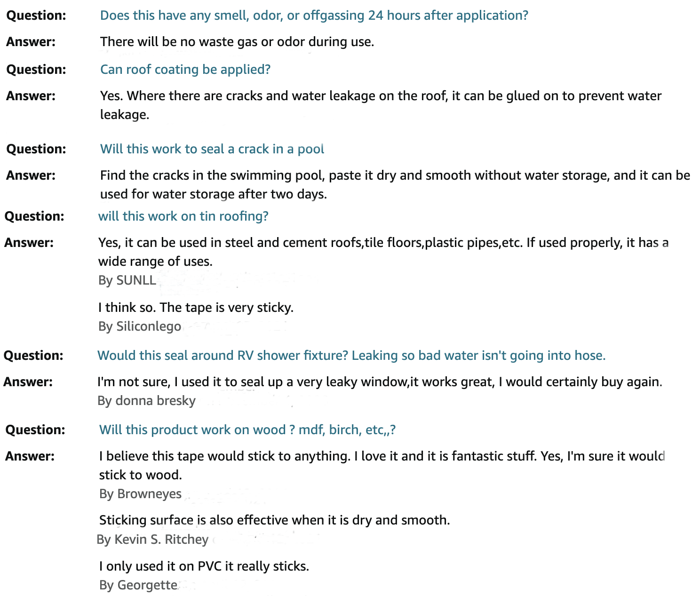
Task: Click the "By Kevin S. Ritchey" byline
Action: pos(152,540)
